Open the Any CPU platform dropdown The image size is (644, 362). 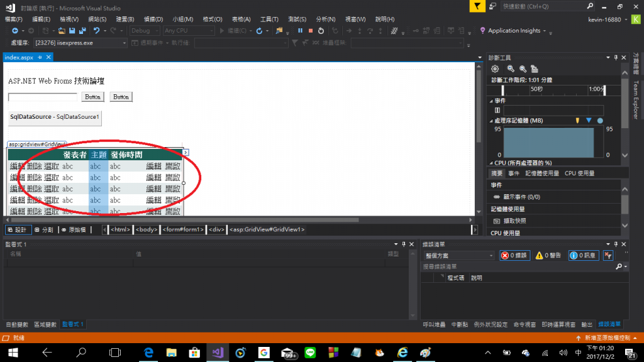(189, 31)
